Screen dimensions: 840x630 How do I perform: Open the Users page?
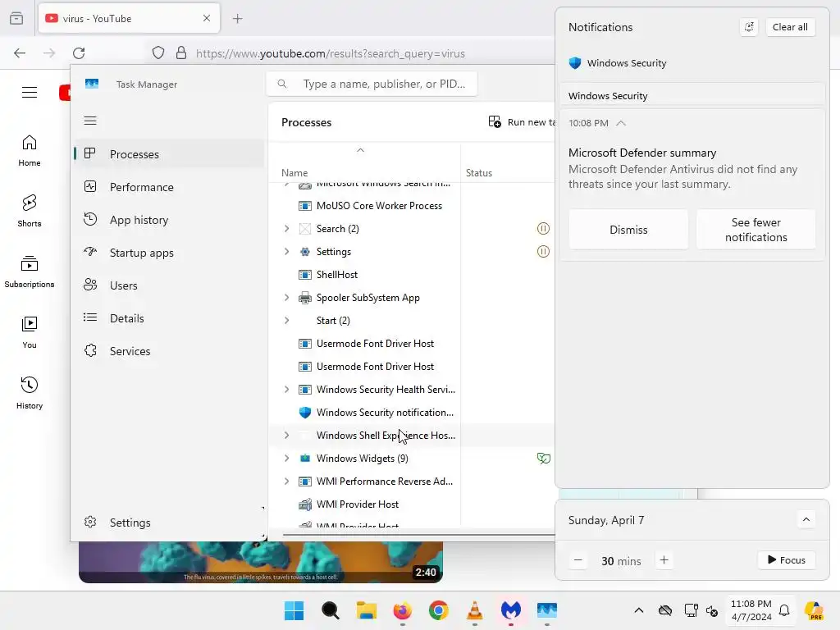[169, 285]
